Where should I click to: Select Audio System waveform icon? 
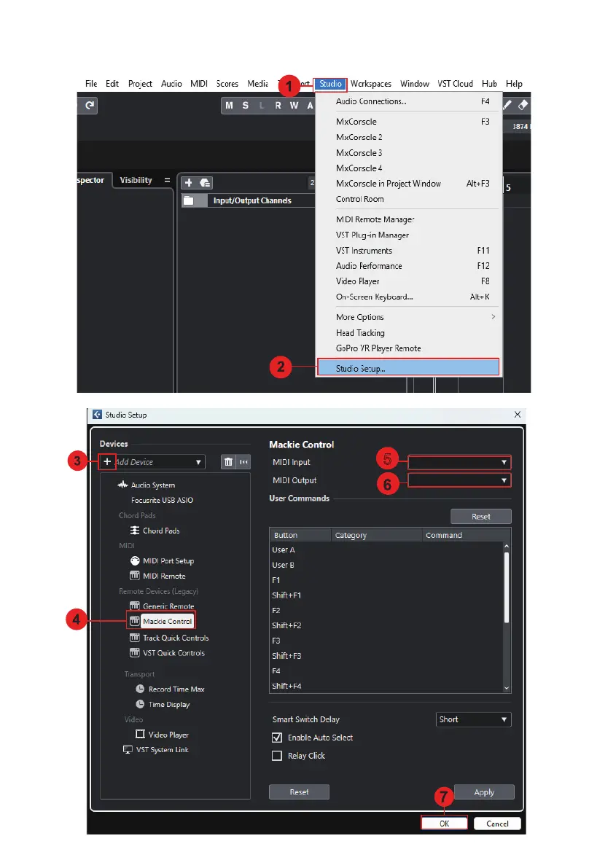pos(122,485)
